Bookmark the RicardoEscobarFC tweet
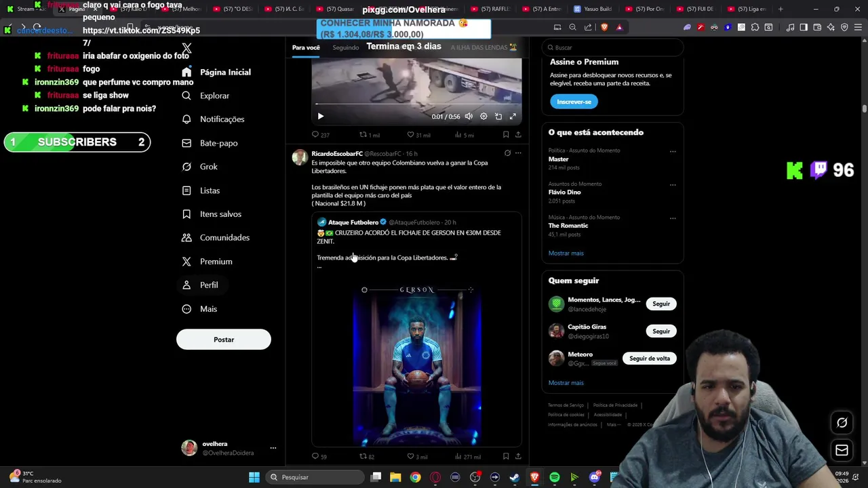 [506, 457]
